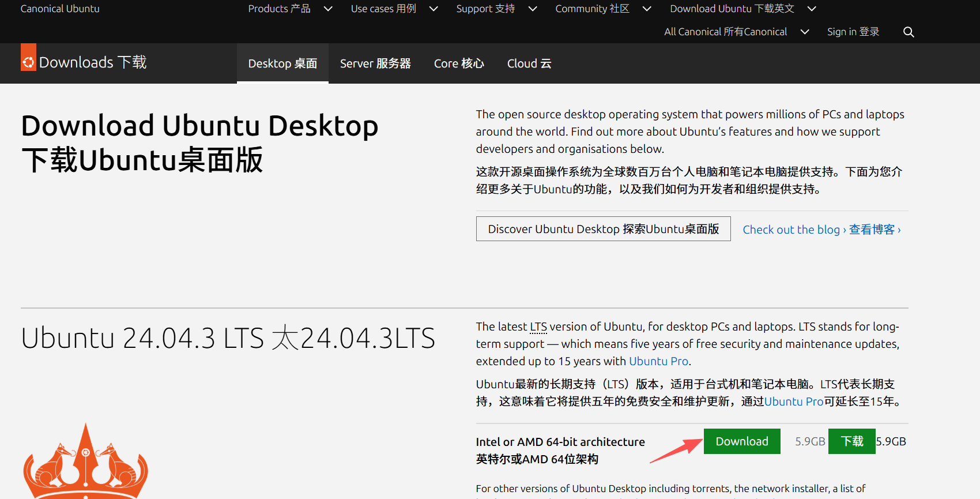Click the Downloads section title
This screenshot has width=980, height=499.
(x=93, y=62)
